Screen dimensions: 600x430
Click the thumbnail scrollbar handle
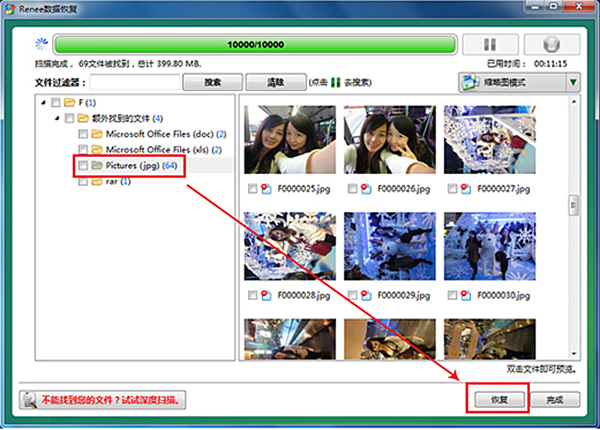click(573, 205)
